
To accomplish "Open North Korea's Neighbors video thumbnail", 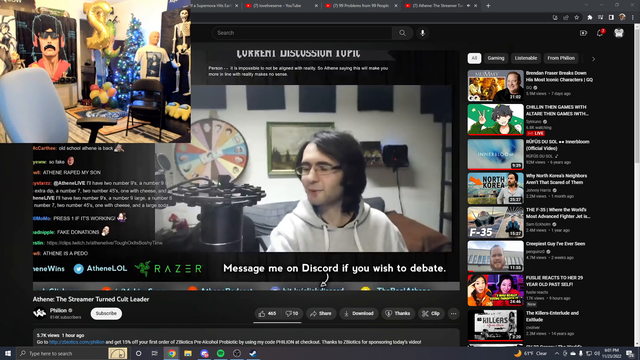I will (496, 188).
